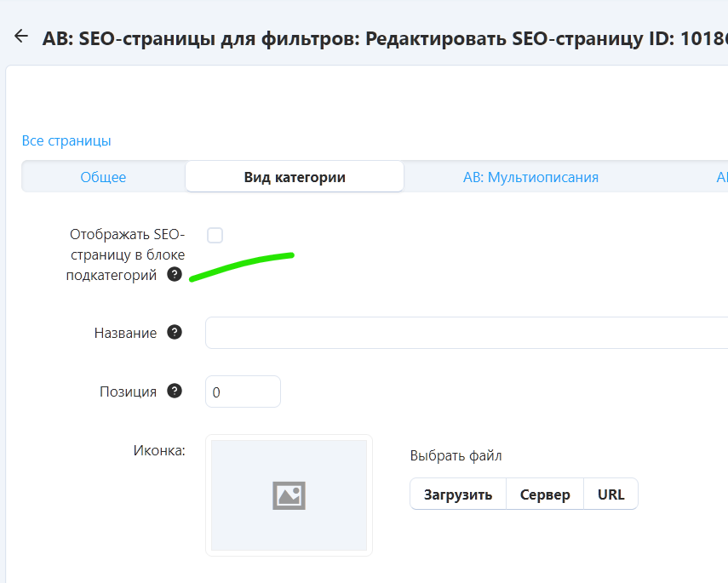This screenshot has width=728, height=583.
Task: Show help tooltip next to Позиция
Action: pos(174,391)
